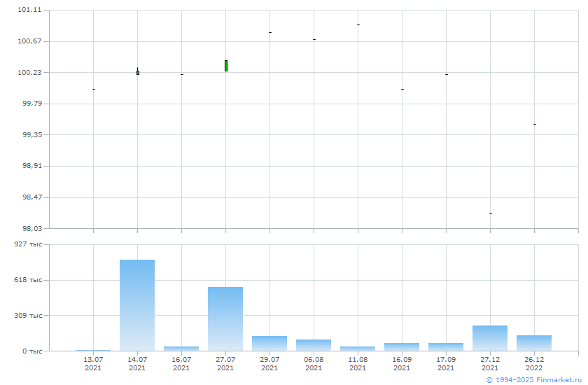Click the 16.07 2021 volume bar
588x385 pixels.
point(181,349)
